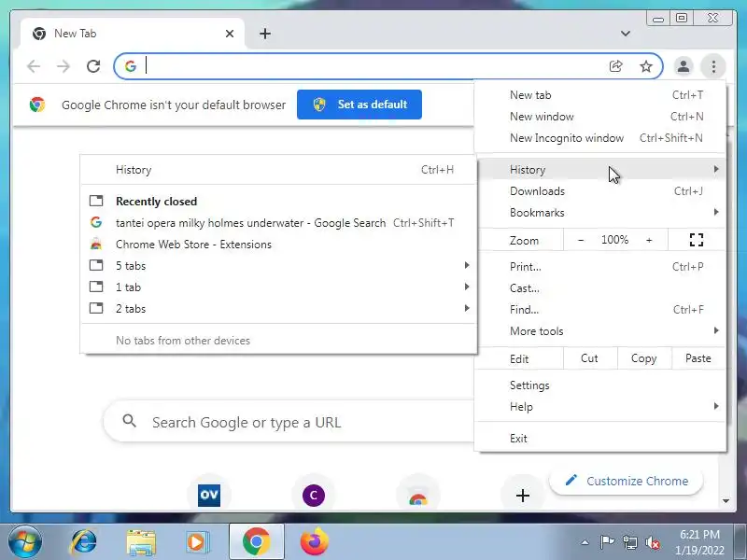Reopen tantei opera milky holmes search
747x560 pixels.
tap(278, 222)
